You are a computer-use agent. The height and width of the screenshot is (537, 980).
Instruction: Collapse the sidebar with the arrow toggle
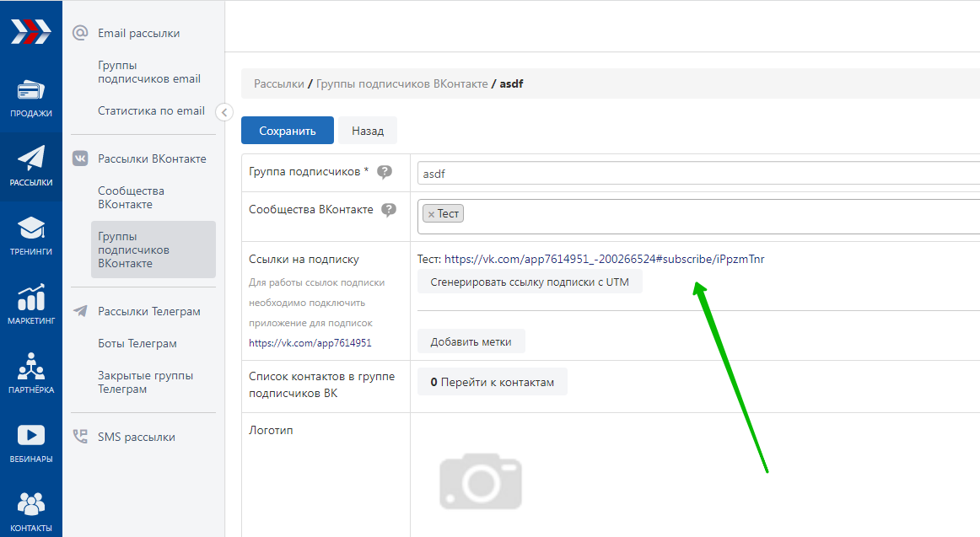click(x=224, y=112)
